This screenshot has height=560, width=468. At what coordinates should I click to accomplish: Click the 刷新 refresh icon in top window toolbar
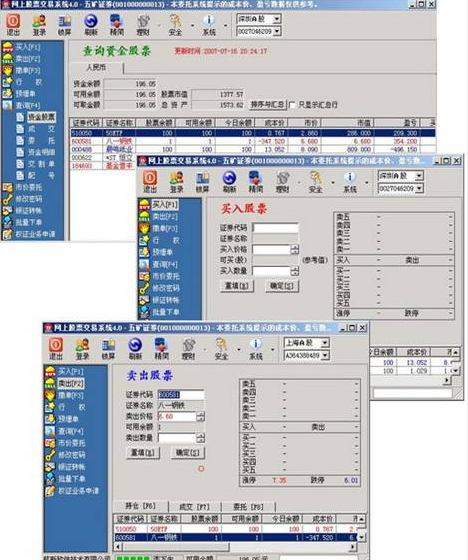91,24
